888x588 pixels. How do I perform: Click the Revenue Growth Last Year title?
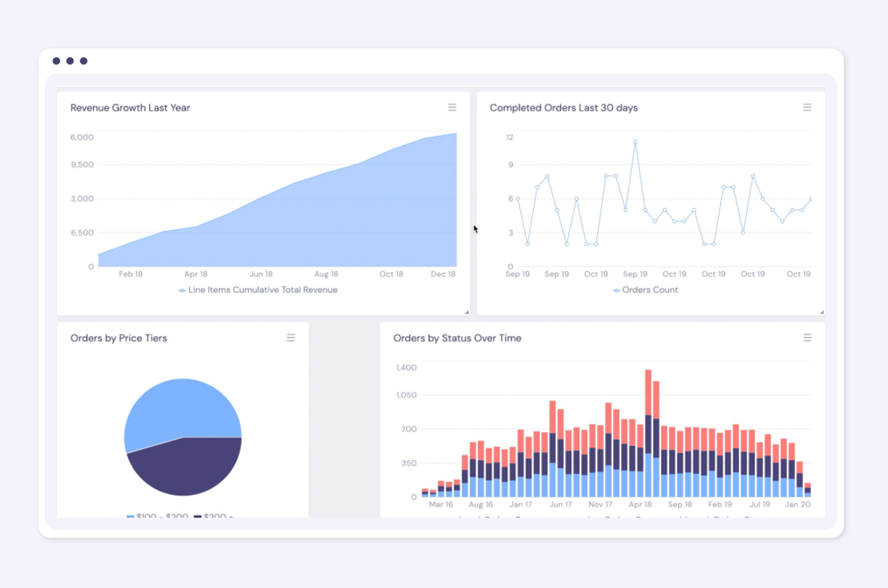(x=130, y=108)
